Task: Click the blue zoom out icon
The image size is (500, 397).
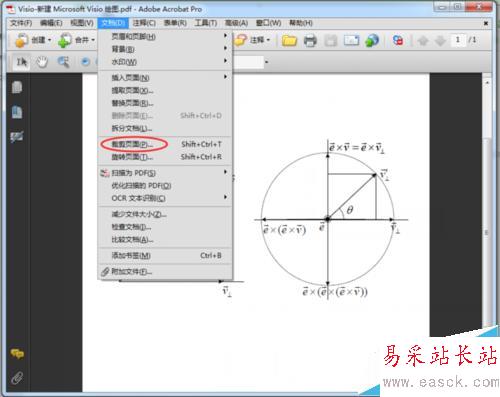Action: pos(86,62)
